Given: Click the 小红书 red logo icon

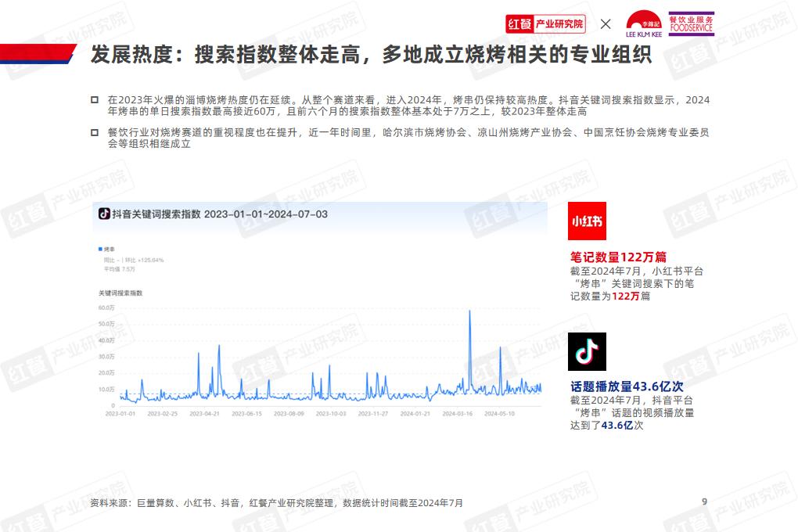Looking at the screenshot, I should coord(587,221).
